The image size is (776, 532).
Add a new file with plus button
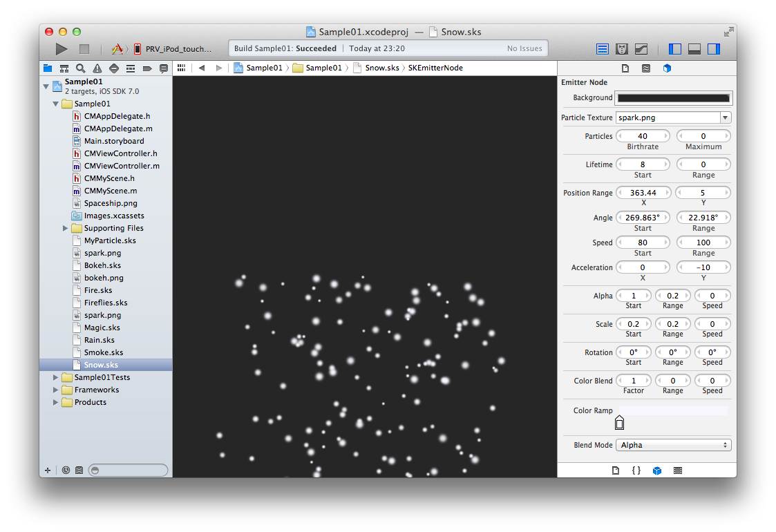[x=48, y=470]
